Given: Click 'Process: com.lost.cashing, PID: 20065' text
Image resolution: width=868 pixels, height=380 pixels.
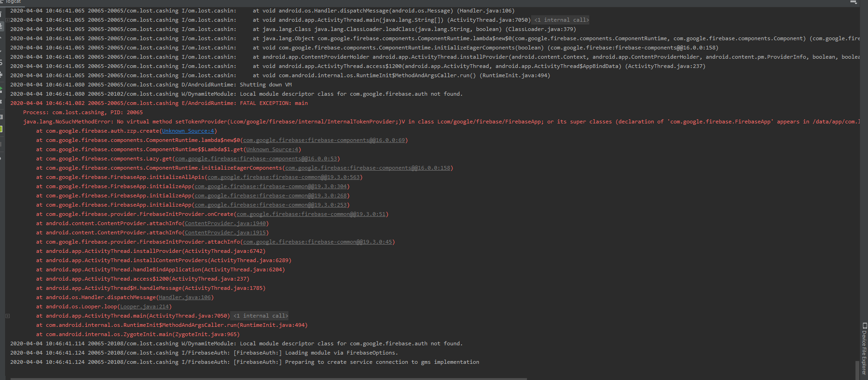Looking at the screenshot, I should [83, 112].
